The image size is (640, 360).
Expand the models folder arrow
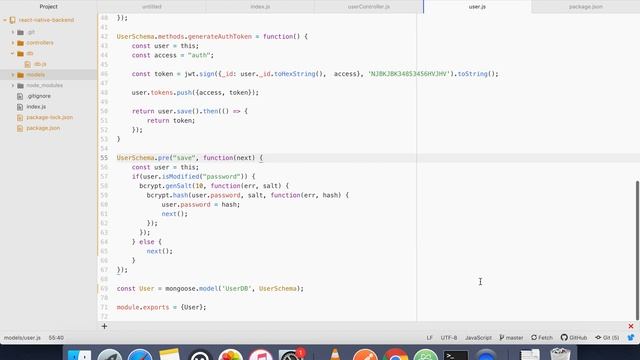pyautogui.click(x=13, y=75)
